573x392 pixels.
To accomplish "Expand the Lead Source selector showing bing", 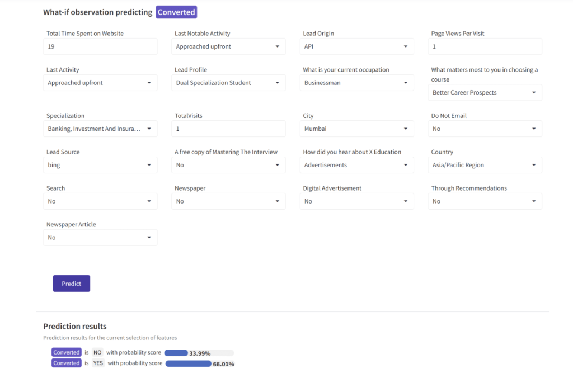I will click(100, 165).
